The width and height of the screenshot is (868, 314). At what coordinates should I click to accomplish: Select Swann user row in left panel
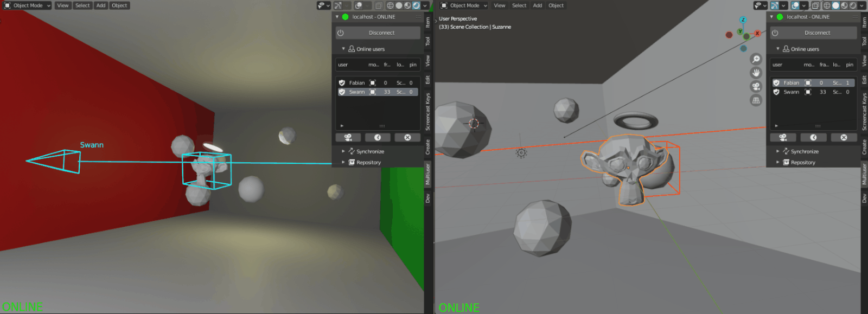pos(378,92)
